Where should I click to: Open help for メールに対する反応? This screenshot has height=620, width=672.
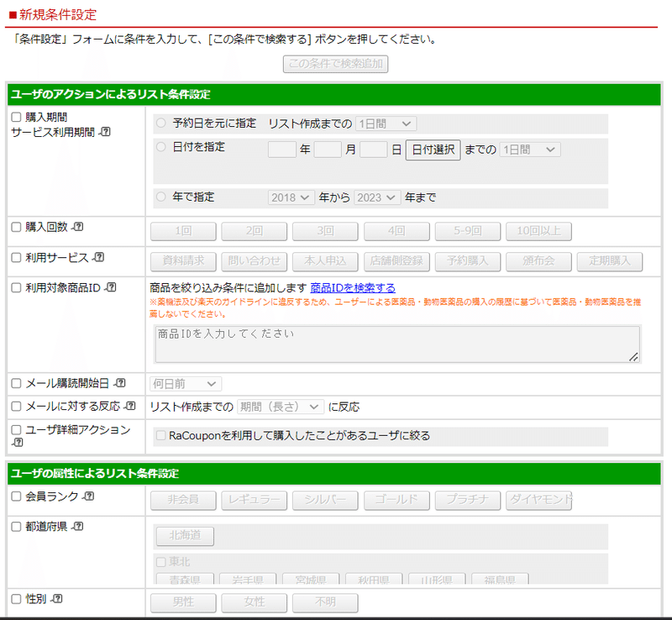coord(130,406)
